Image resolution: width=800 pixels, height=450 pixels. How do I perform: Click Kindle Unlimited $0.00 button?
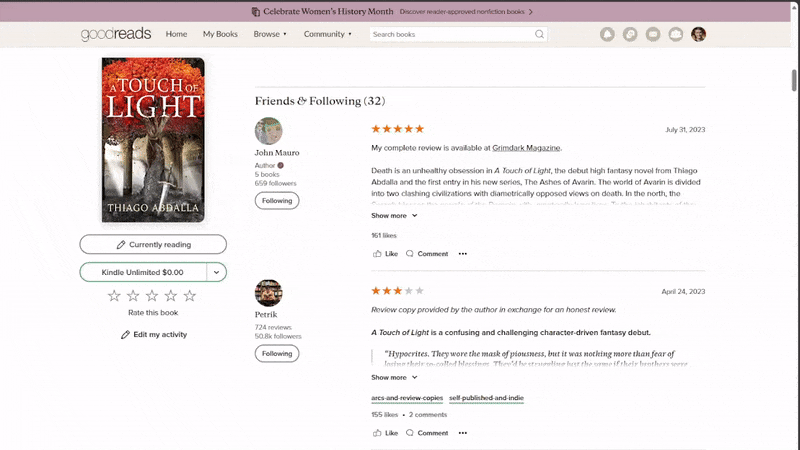pyautogui.click(x=143, y=272)
